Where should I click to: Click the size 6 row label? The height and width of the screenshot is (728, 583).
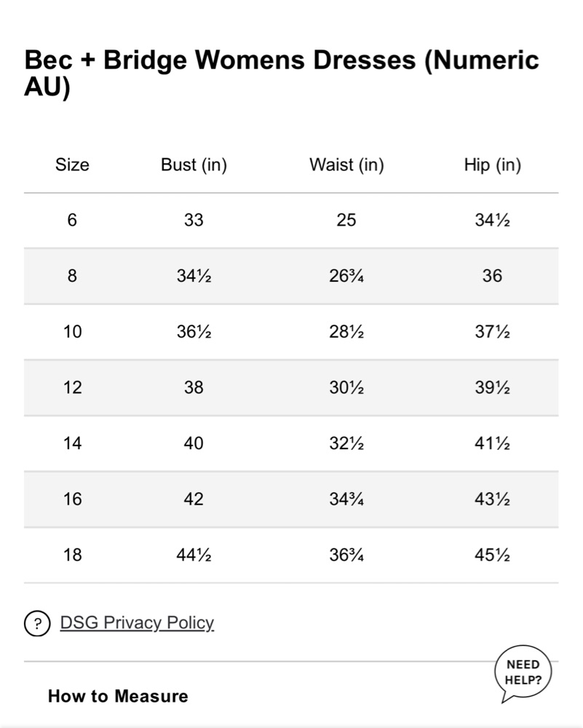[72, 220]
